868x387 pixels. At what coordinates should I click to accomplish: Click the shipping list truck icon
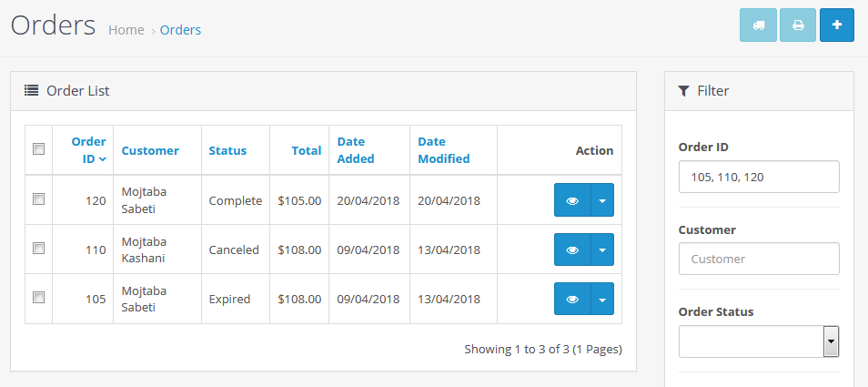pyautogui.click(x=759, y=25)
